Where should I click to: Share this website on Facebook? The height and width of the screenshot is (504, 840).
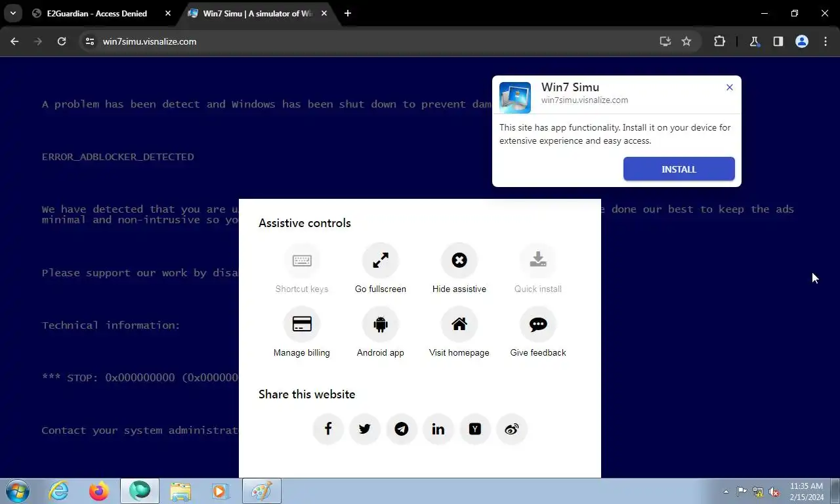click(x=328, y=429)
